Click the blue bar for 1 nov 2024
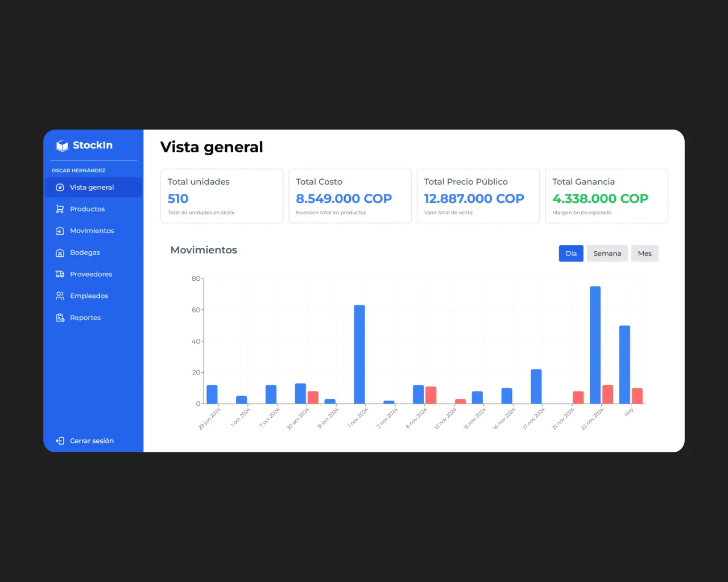The image size is (728, 582). pos(359,354)
